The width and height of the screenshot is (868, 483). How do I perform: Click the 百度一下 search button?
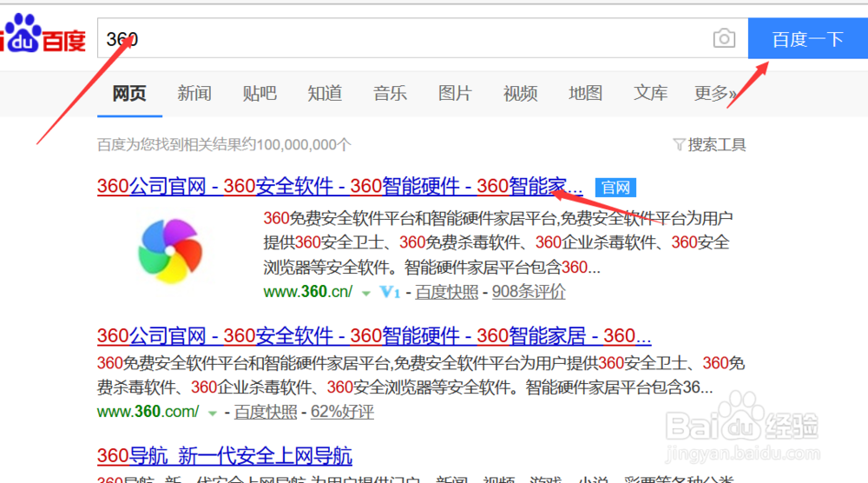tap(807, 38)
